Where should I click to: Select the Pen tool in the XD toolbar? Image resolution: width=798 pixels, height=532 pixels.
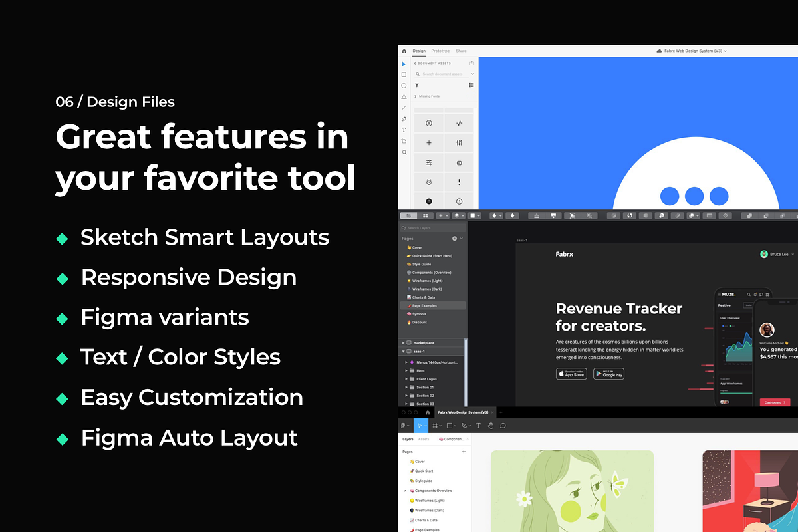(404, 119)
